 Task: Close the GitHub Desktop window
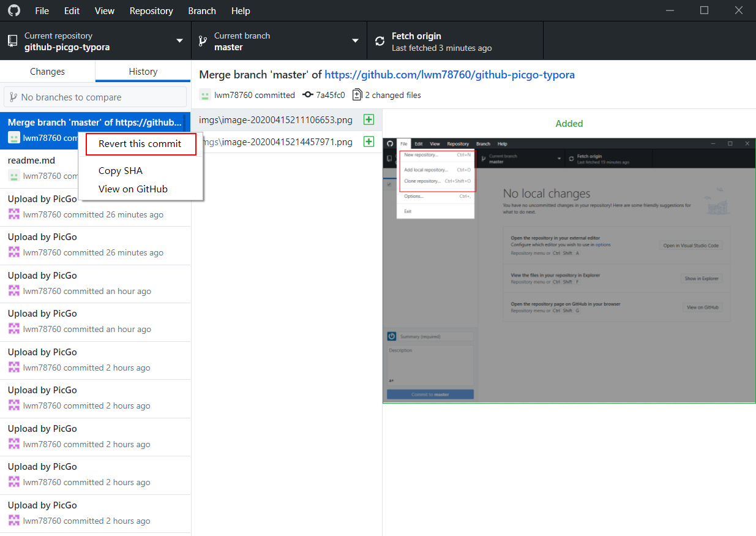click(738, 10)
